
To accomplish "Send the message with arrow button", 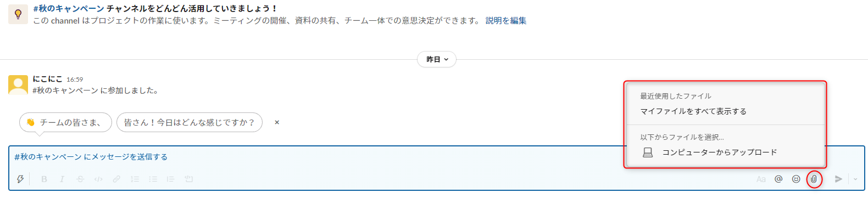I will coord(838,179).
